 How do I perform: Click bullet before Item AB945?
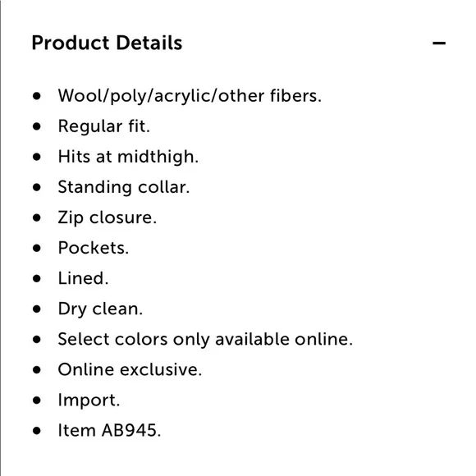point(37,431)
